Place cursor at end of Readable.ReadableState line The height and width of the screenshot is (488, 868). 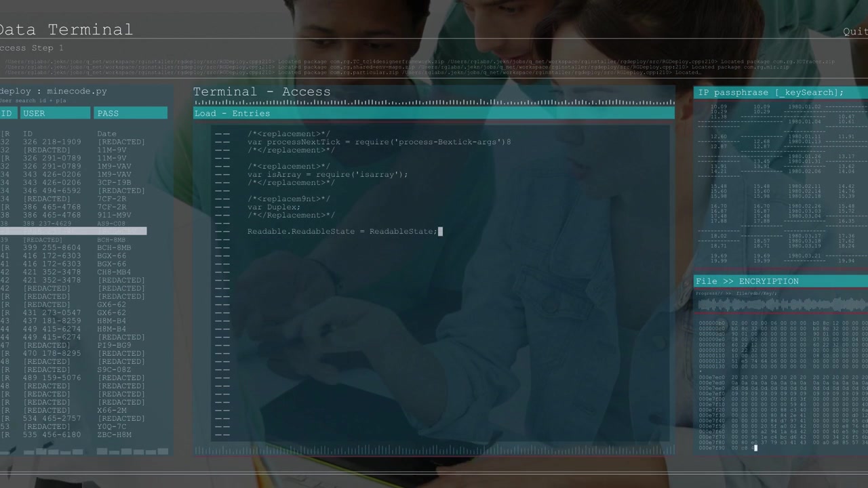(x=439, y=231)
